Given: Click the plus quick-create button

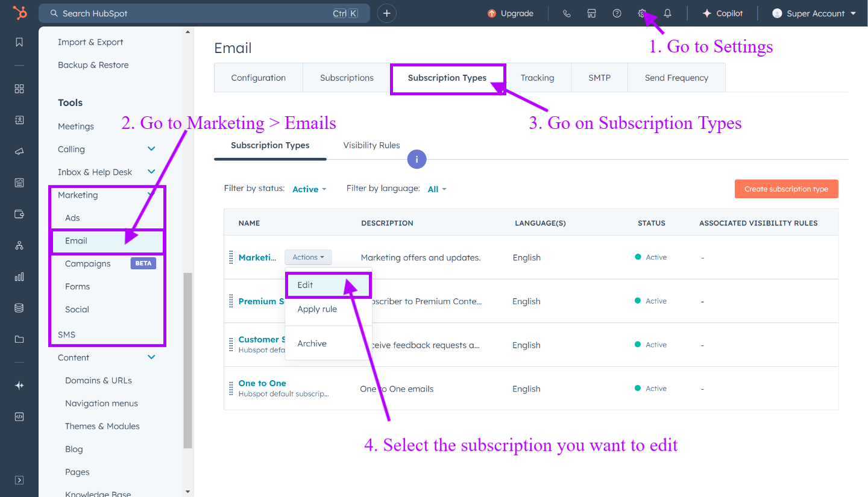Looking at the screenshot, I should tap(387, 13).
